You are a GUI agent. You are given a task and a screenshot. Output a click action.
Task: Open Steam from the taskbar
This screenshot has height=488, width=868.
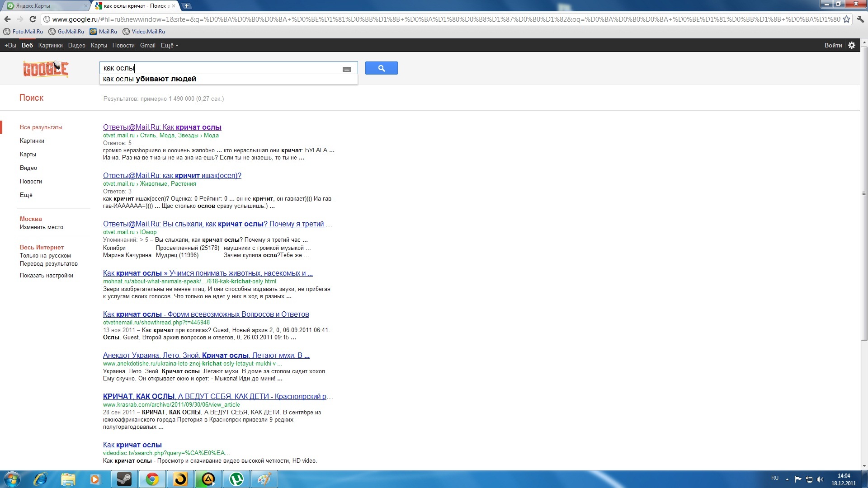point(124,479)
